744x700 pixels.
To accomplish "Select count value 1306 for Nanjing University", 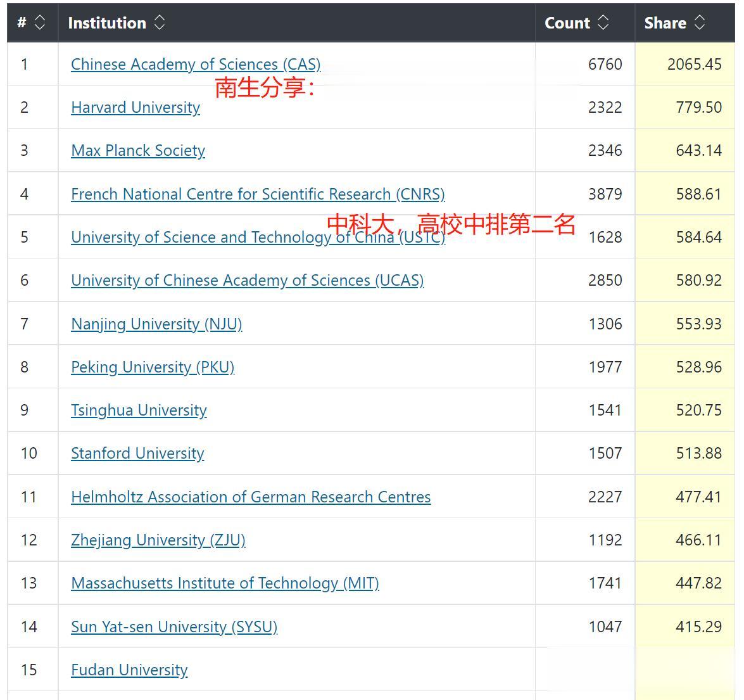I will coord(605,324).
